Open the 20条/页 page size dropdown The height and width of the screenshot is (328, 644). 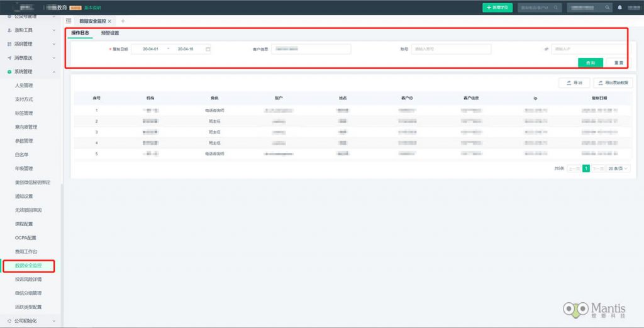pos(618,169)
